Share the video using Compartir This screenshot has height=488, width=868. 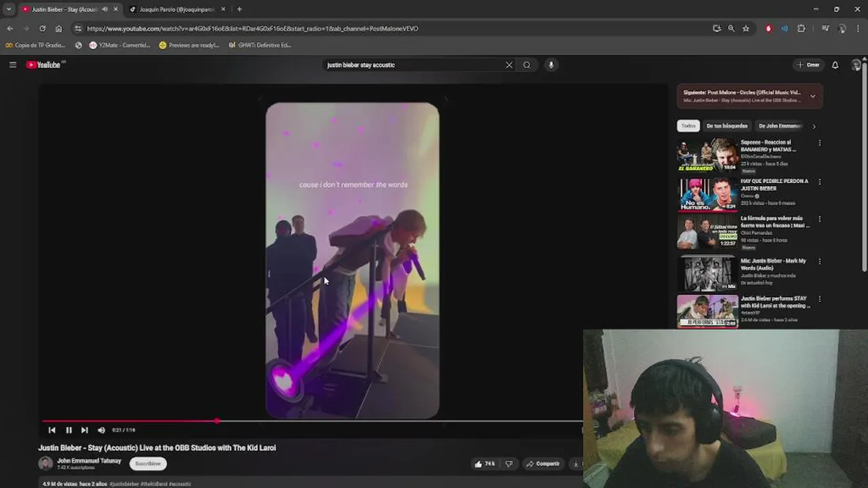tap(543, 464)
